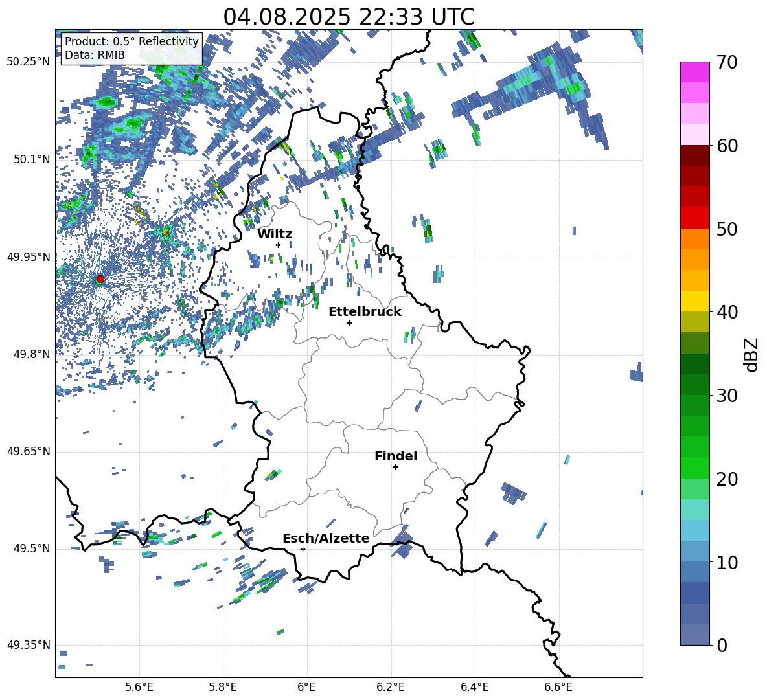This screenshot has width=767, height=700.
Task: Click the 'Ettelbruck' city label
Action: tap(365, 312)
